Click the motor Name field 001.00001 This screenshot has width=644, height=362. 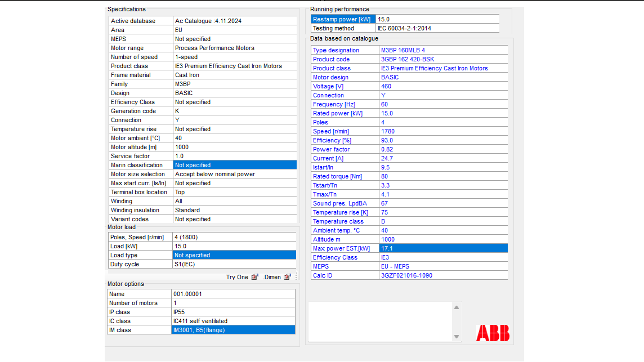click(x=233, y=294)
